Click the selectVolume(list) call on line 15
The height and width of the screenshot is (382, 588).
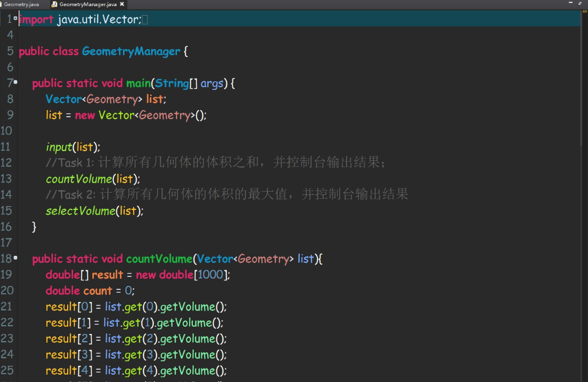click(94, 211)
